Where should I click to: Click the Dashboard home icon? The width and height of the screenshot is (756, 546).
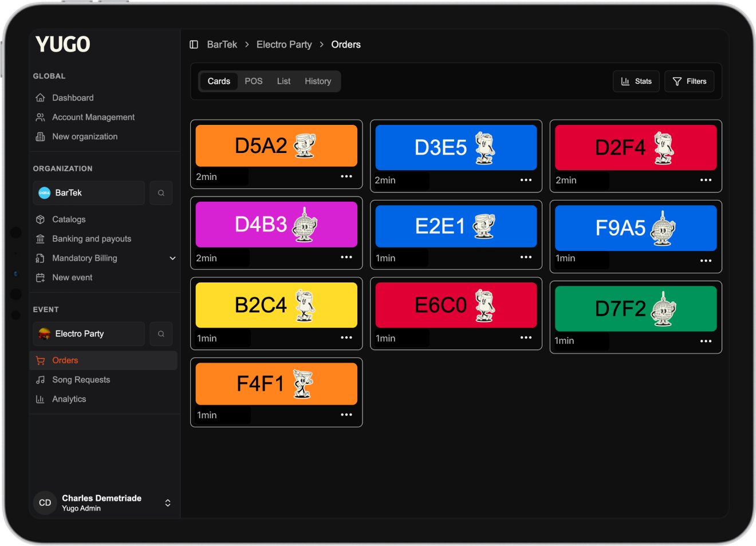click(40, 98)
